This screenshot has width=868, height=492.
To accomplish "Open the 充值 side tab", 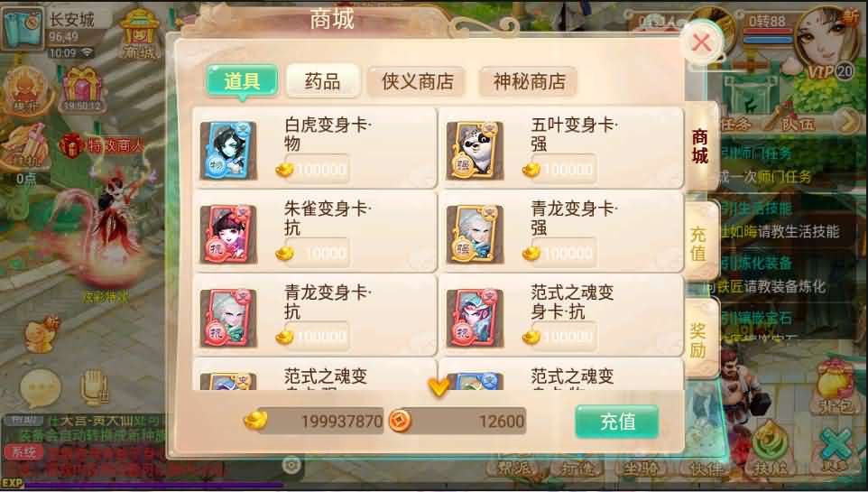I will click(x=700, y=244).
